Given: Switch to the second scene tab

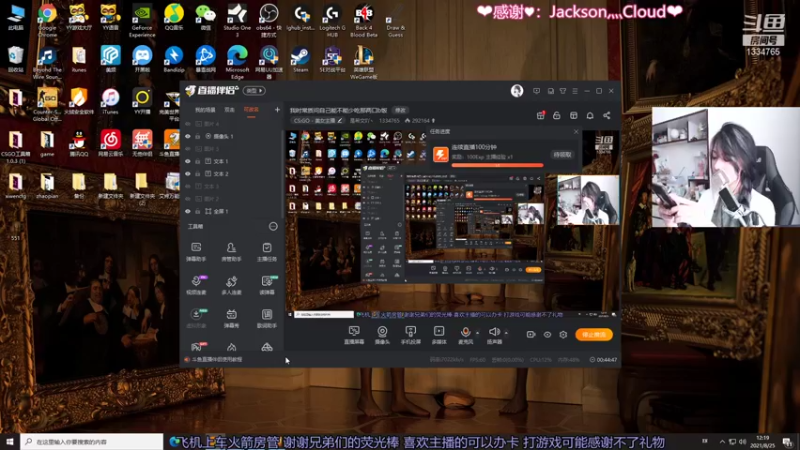Looking at the screenshot, I should 230,110.
